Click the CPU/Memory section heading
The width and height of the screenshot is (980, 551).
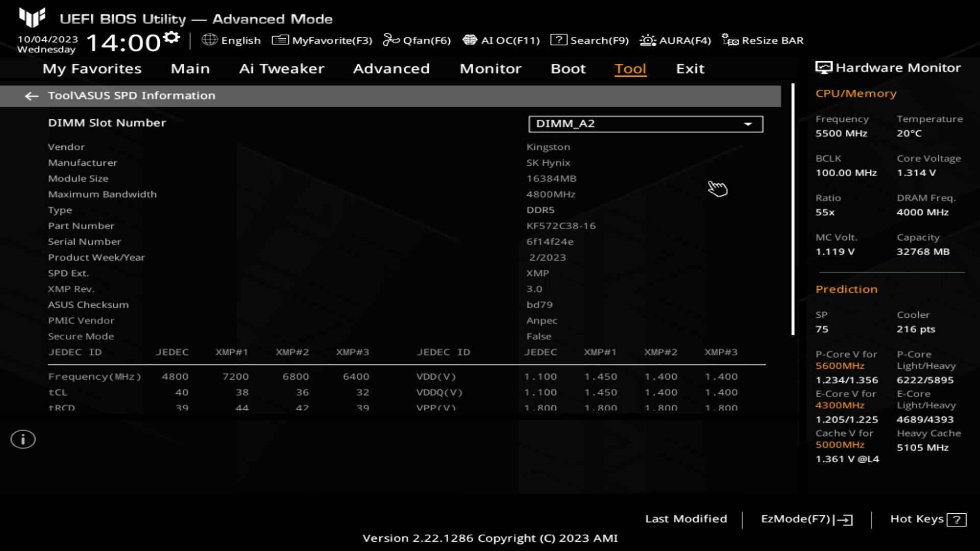tap(856, 93)
